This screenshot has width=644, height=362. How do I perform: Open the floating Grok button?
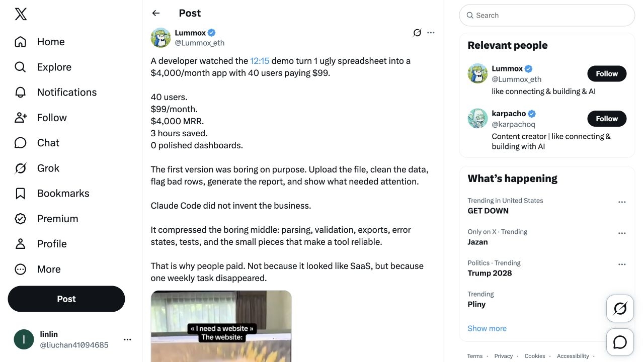coord(620,308)
